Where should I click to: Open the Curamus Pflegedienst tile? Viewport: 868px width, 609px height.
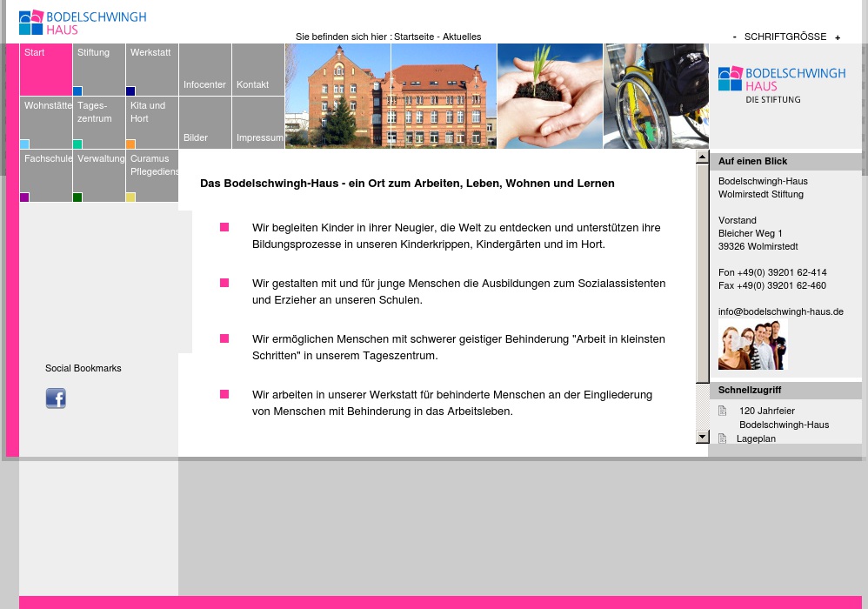(152, 175)
